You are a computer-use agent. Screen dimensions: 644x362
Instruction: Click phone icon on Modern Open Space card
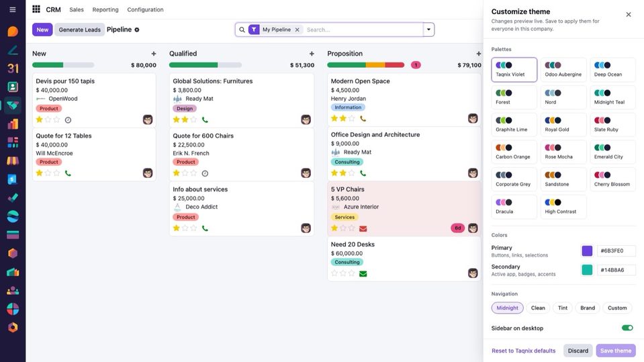(363, 119)
